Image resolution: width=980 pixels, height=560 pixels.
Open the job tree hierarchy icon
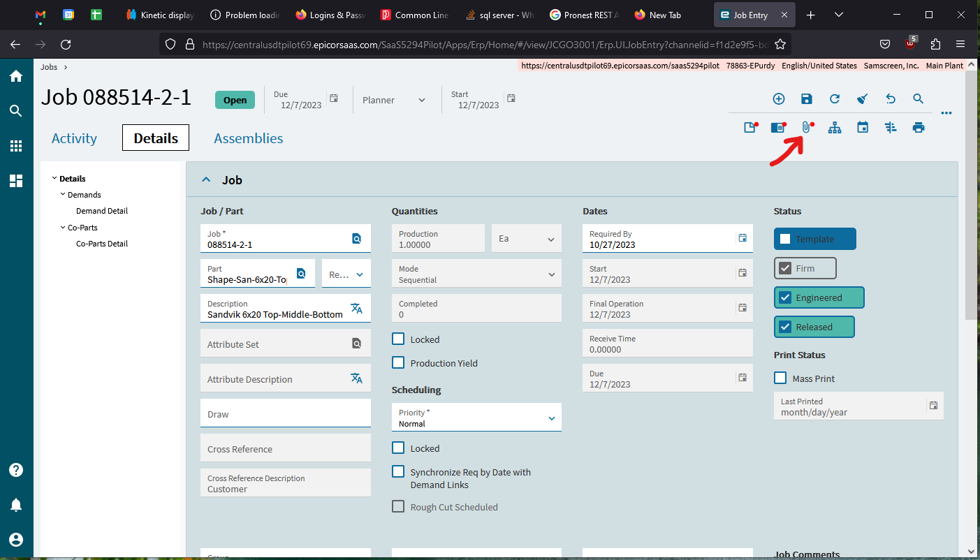(x=835, y=128)
